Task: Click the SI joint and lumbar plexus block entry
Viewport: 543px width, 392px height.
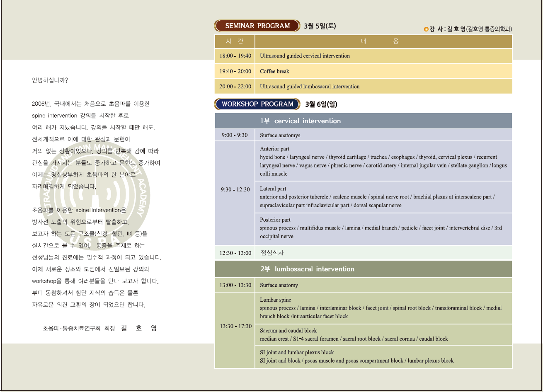Action: 356,357
